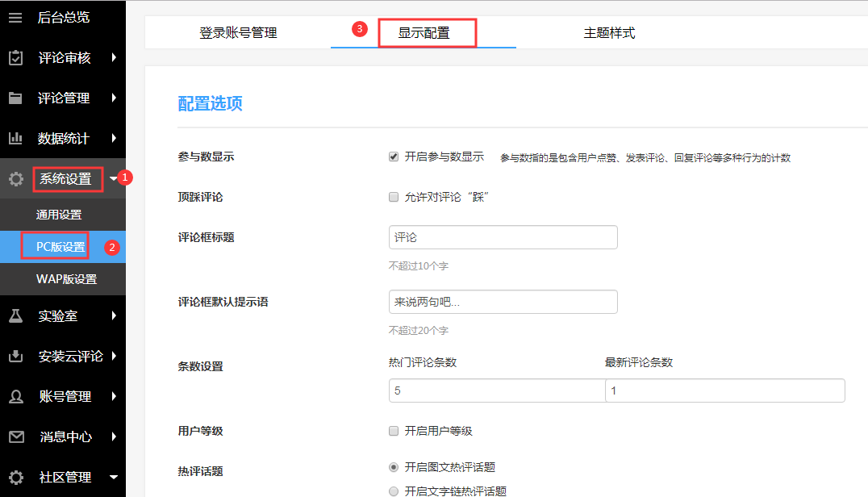The image size is (868, 497).
Task: Open the 登录账号管理 tab
Action: pyautogui.click(x=238, y=33)
